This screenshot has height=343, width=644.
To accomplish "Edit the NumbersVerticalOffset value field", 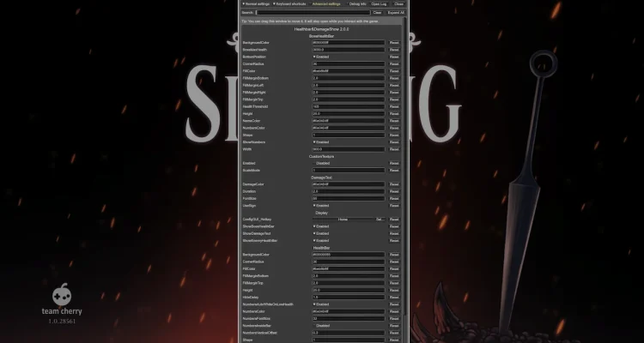I will coord(349,333).
